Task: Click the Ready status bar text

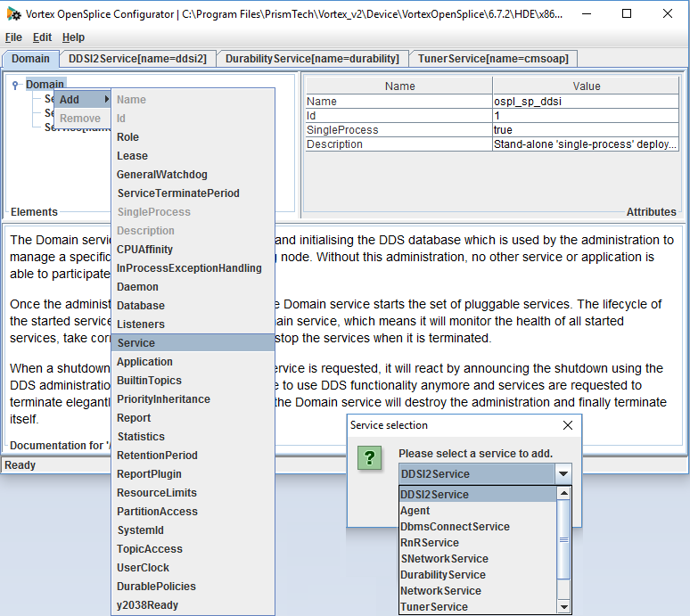Action: pyautogui.click(x=20, y=465)
